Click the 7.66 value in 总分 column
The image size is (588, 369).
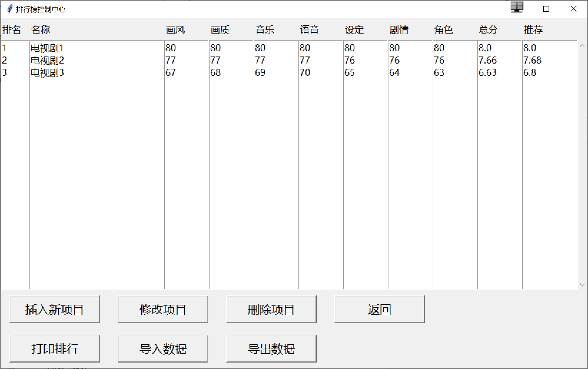click(487, 60)
